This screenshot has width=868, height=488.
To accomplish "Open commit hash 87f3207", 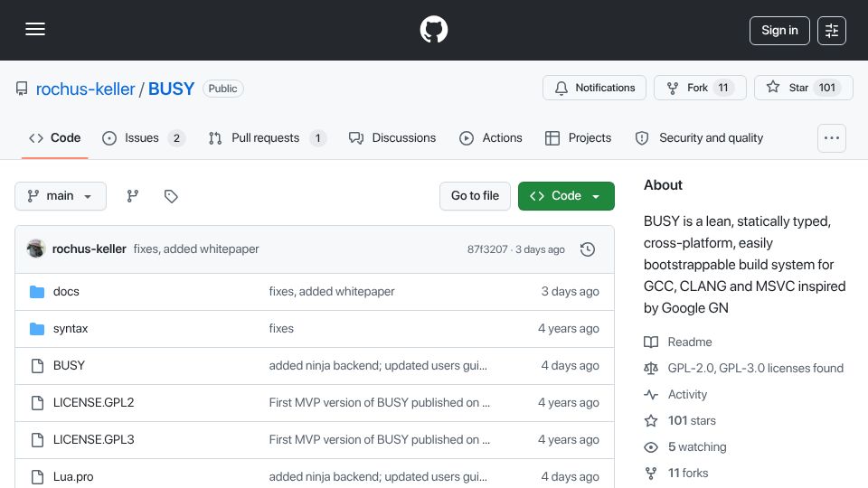I will [x=487, y=249].
